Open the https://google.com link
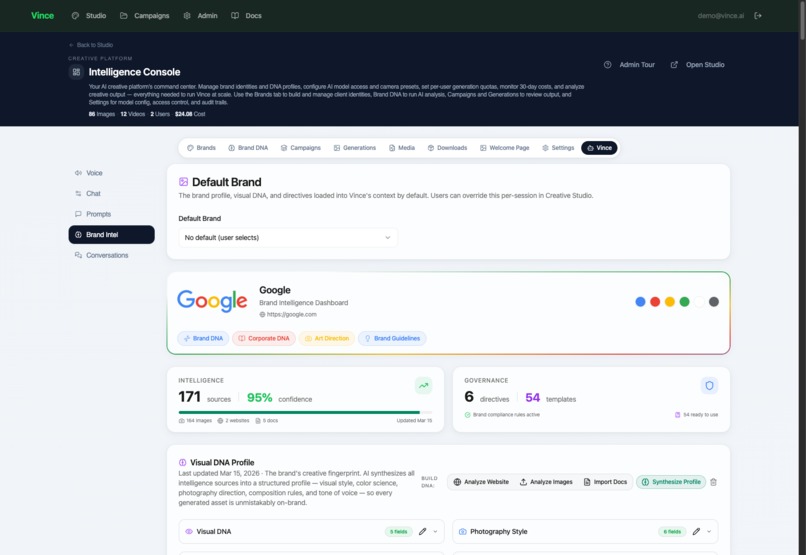 coord(288,314)
